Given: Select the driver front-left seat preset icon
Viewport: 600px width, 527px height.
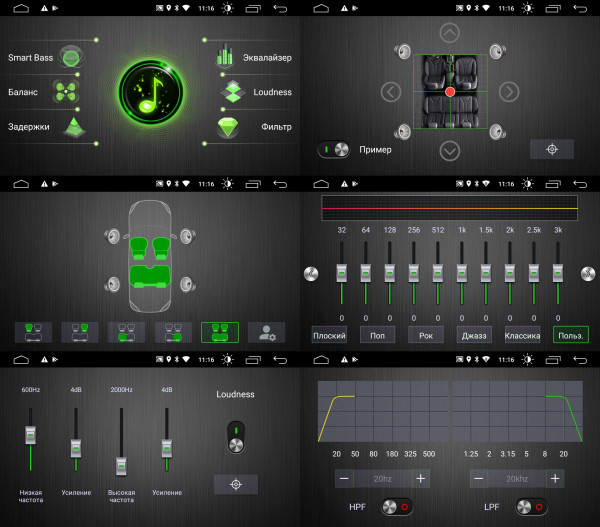Looking at the screenshot, I should point(34,332).
